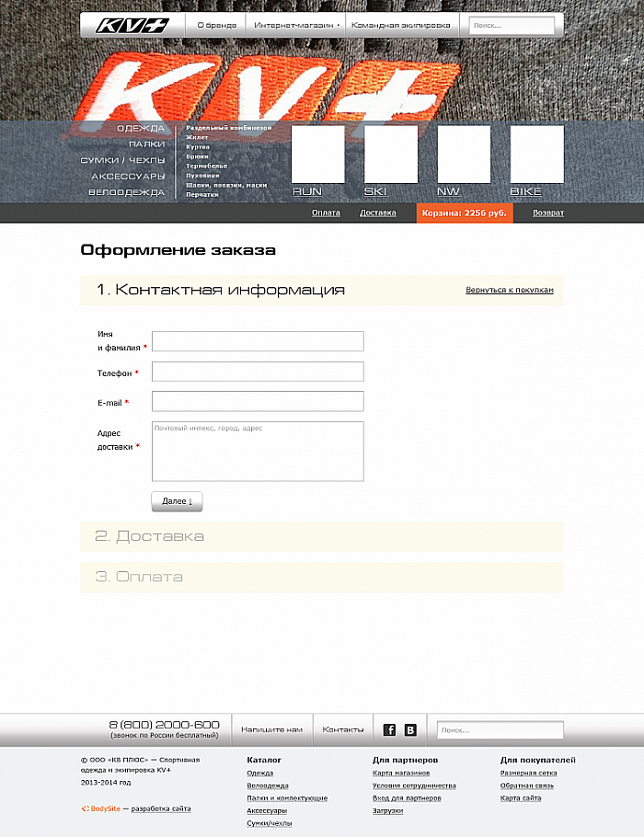Open the Facebook icon in footer
The image size is (644, 837).
pyautogui.click(x=390, y=729)
